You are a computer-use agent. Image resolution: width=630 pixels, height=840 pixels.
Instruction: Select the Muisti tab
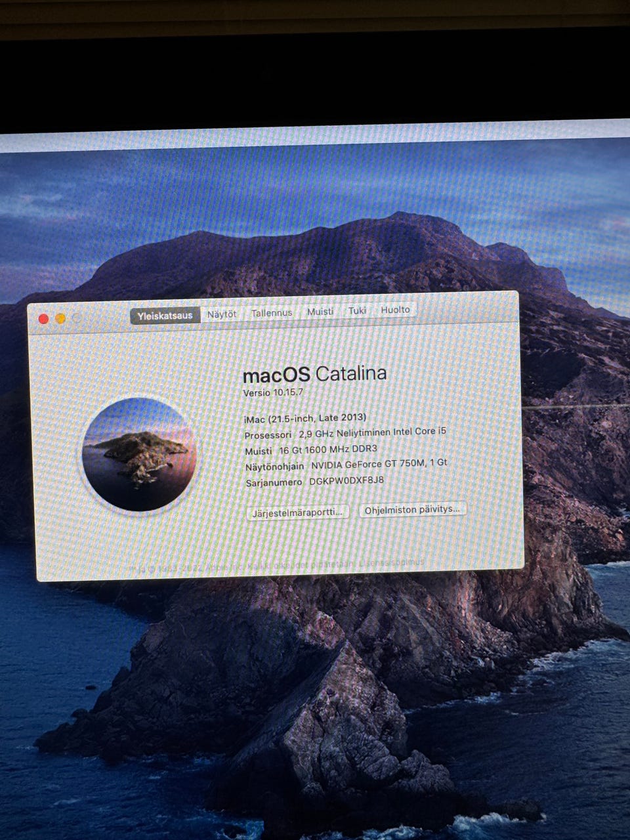tap(320, 312)
